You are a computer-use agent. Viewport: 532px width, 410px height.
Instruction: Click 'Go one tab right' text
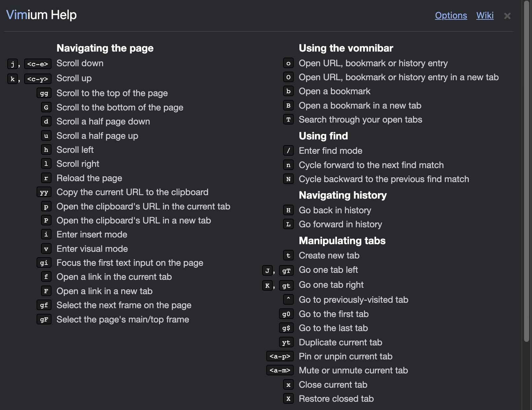331,285
